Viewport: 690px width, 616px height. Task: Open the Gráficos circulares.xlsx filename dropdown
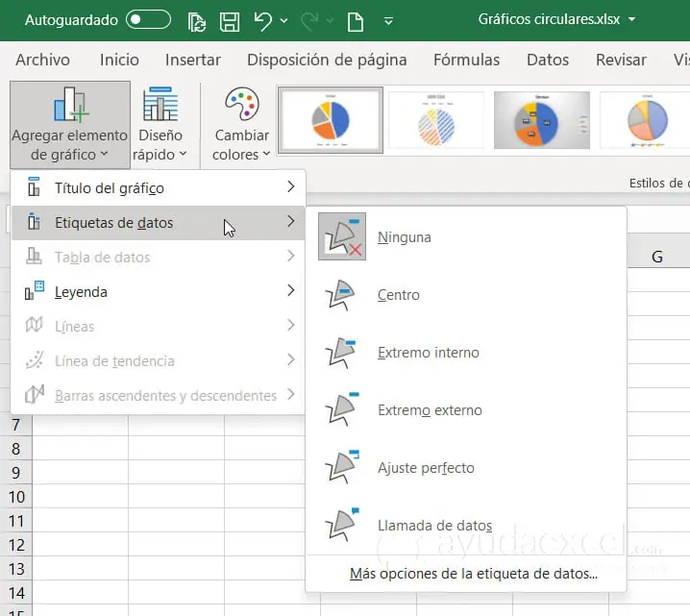click(632, 19)
